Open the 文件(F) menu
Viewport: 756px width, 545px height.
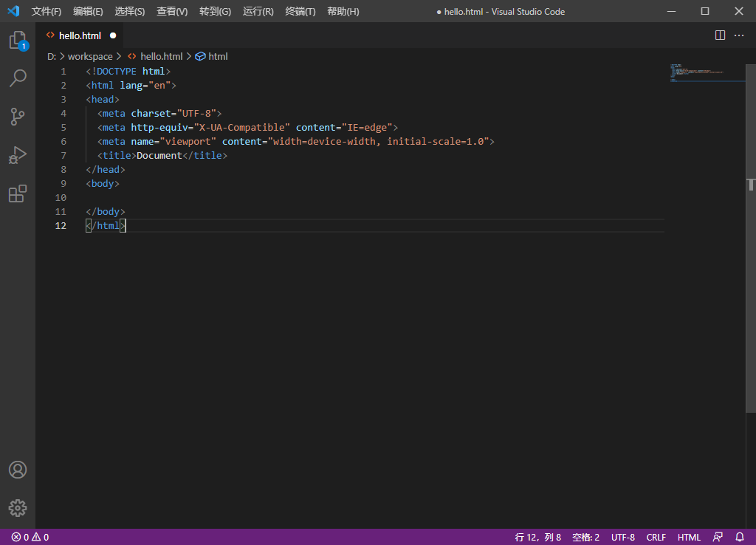click(x=47, y=12)
